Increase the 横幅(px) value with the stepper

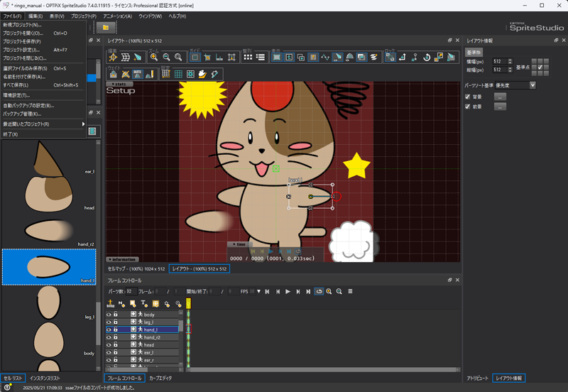510,60
